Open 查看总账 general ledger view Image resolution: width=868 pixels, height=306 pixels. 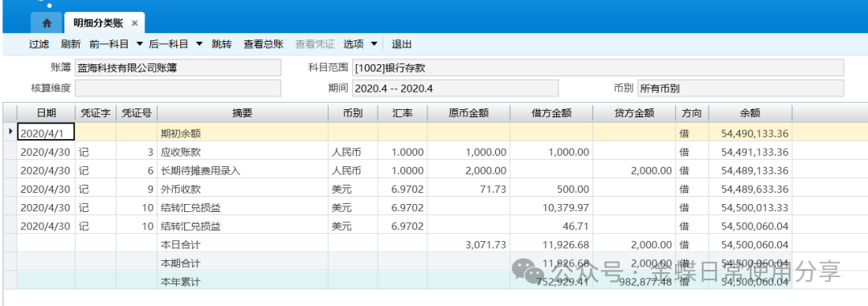[x=264, y=44]
